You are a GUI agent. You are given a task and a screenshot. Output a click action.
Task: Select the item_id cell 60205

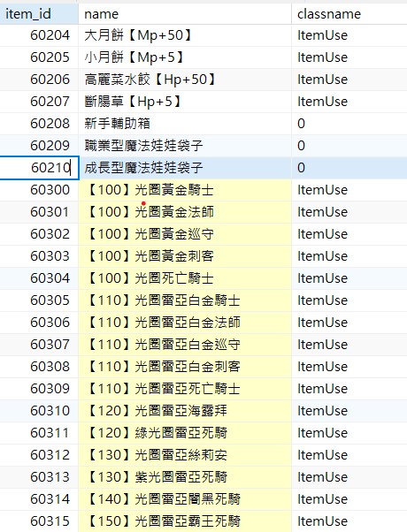pyautogui.click(x=39, y=57)
